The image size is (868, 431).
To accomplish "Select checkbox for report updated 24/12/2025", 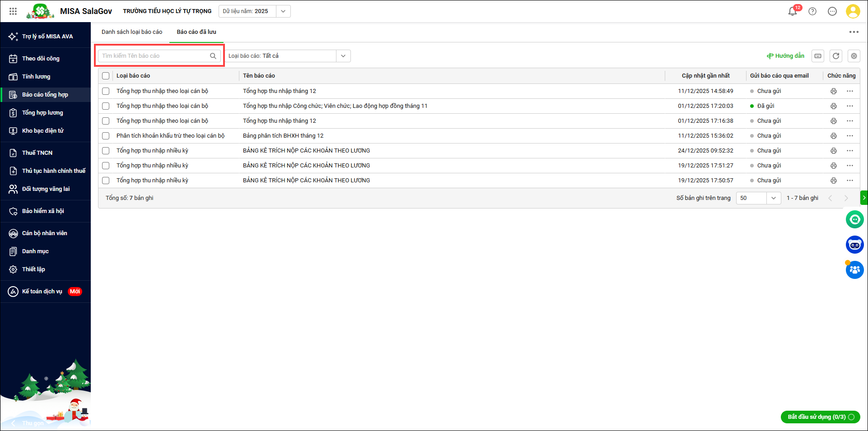I will click(106, 151).
